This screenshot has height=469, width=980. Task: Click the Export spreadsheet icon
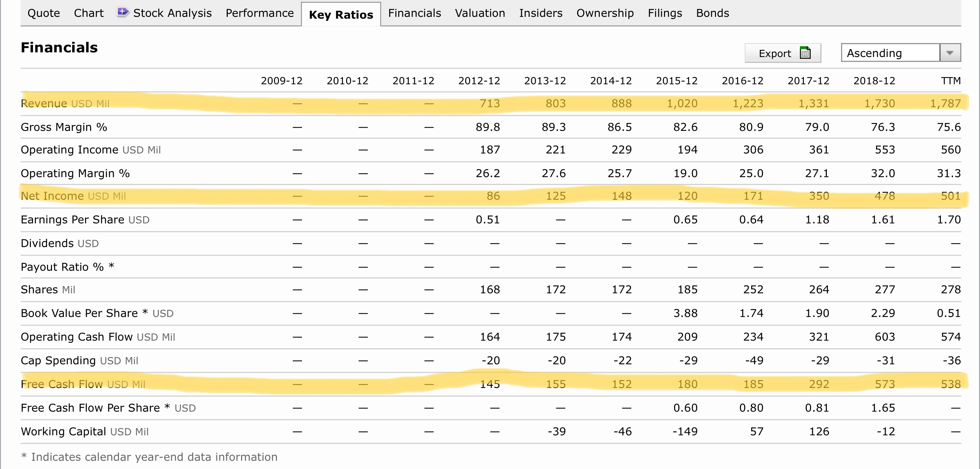click(x=805, y=53)
